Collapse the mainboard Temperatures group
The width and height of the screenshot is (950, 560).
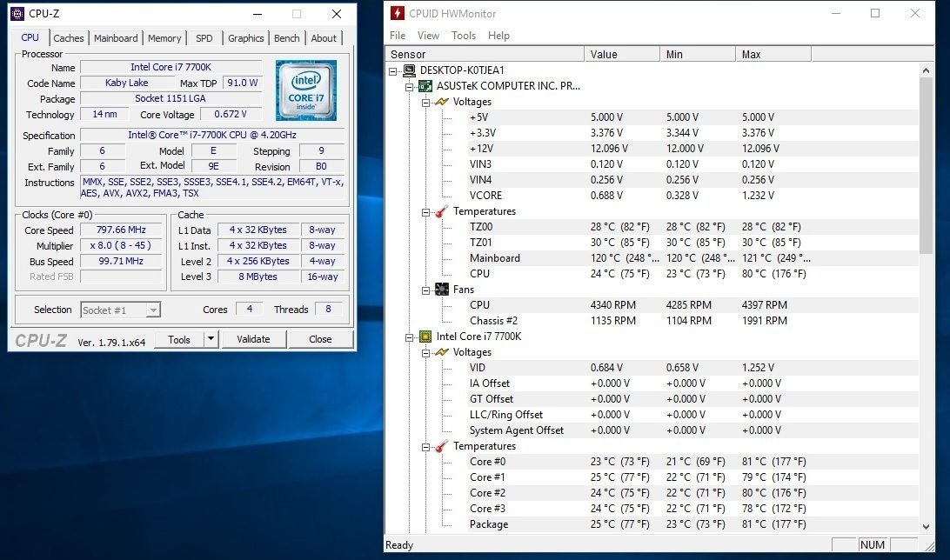[x=426, y=212]
